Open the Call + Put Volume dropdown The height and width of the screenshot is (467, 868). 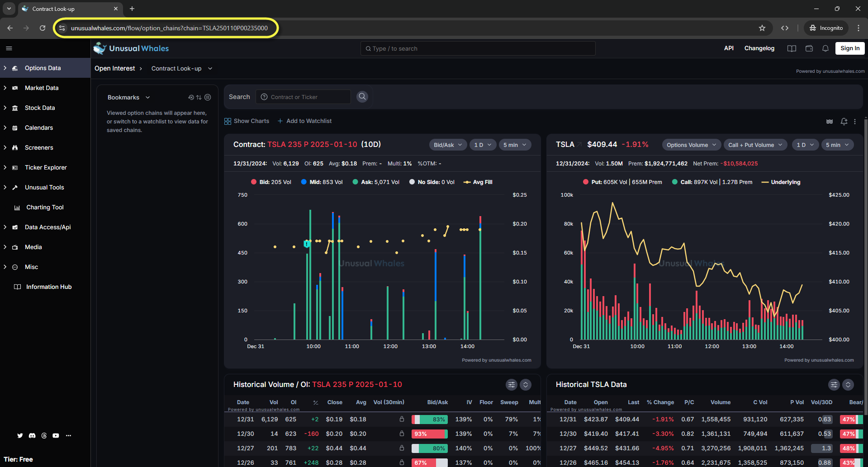coord(755,145)
